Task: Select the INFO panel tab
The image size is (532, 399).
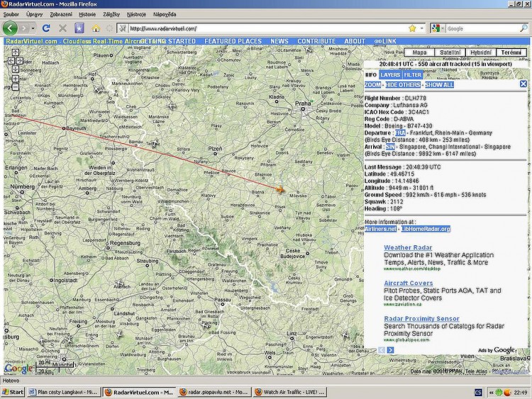Action: click(371, 75)
